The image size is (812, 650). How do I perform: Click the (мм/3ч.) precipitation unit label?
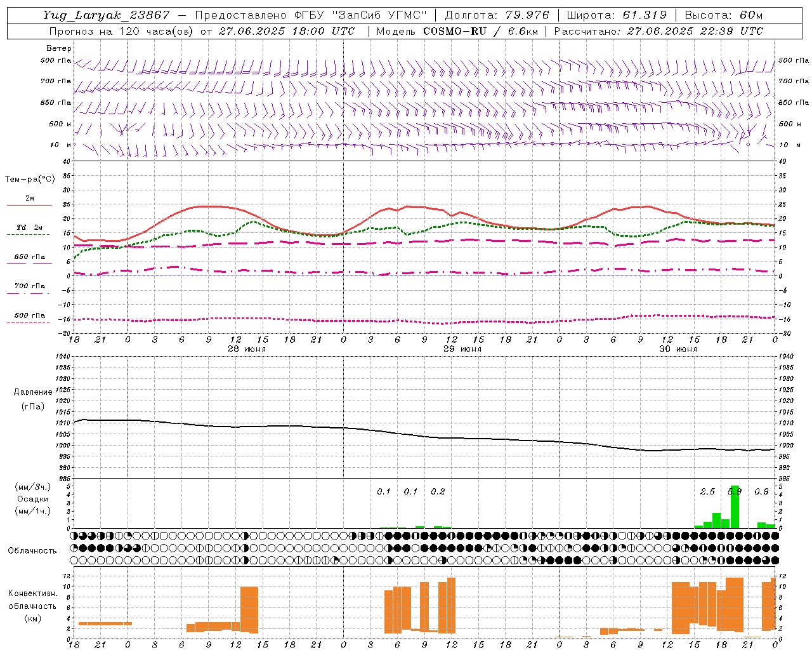[33, 487]
